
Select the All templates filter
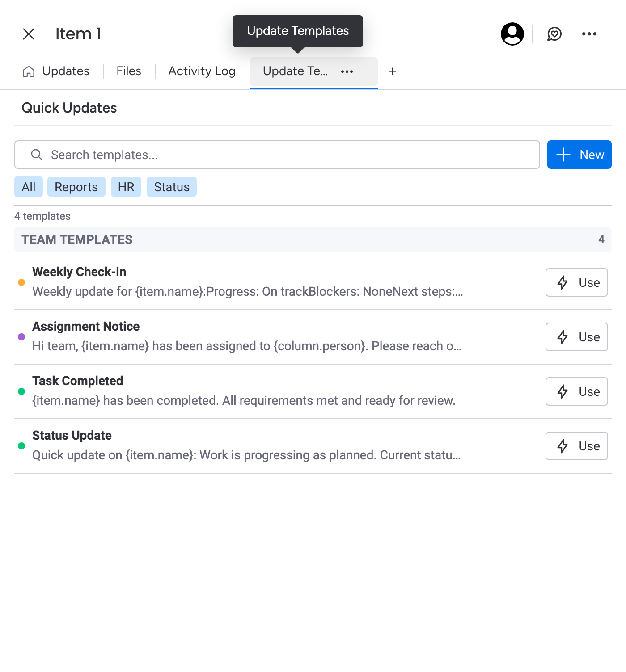(x=28, y=187)
